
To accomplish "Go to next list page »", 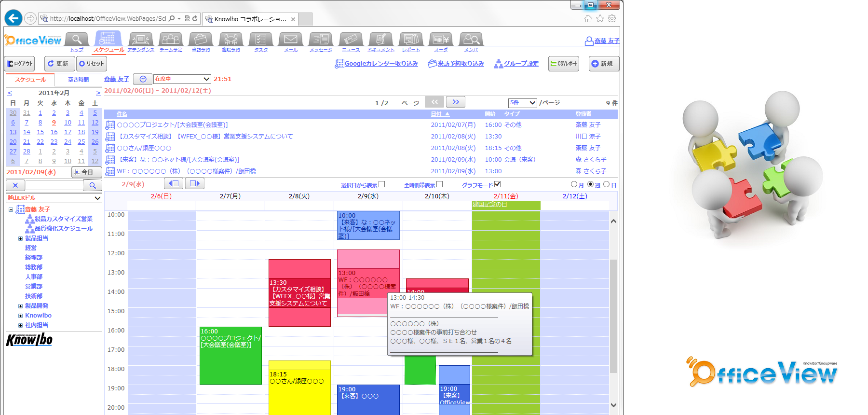I will pyautogui.click(x=456, y=102).
